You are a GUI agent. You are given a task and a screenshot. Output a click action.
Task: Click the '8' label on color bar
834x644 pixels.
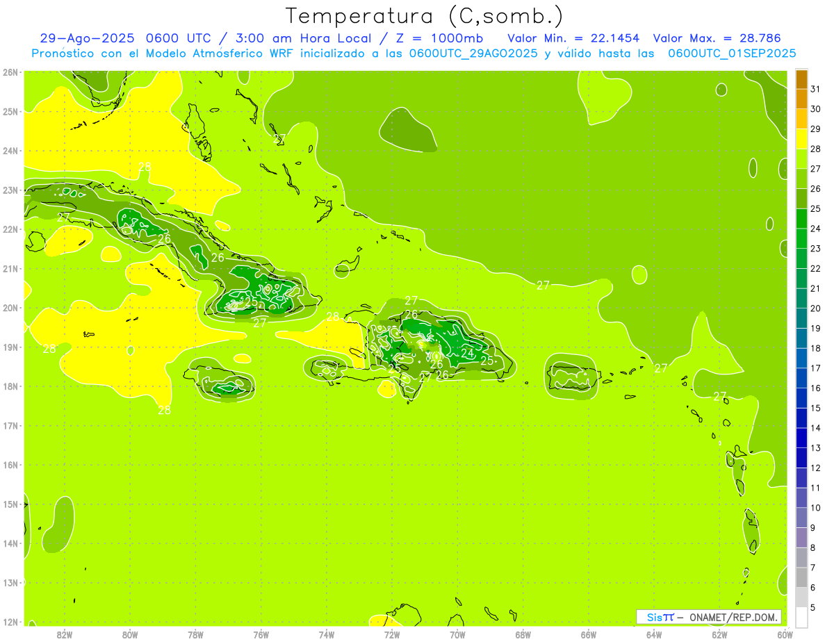pos(814,547)
